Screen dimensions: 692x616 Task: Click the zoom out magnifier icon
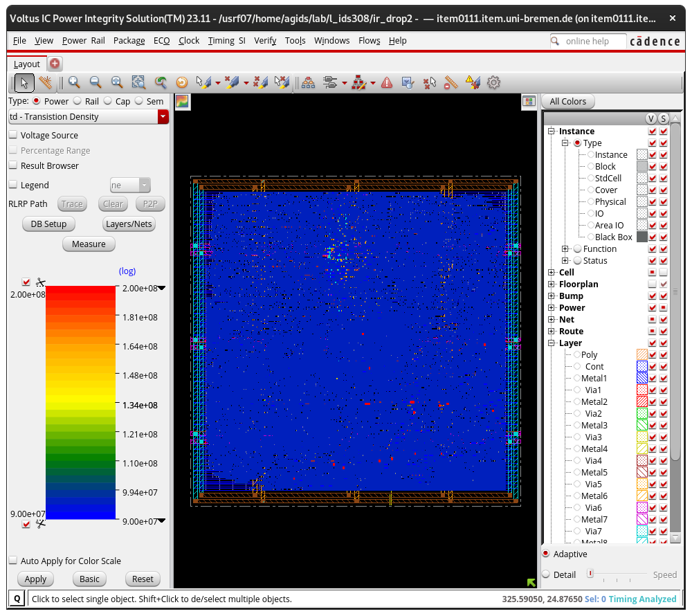tap(95, 83)
